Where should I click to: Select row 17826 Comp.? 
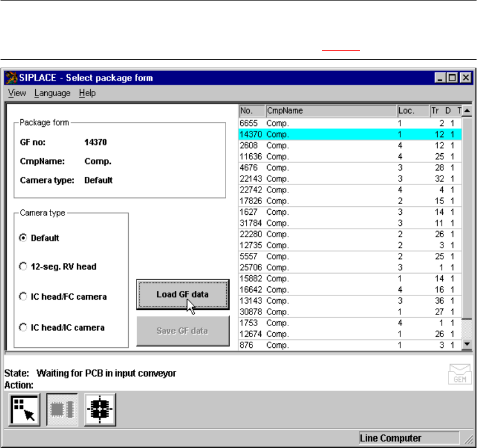(350, 201)
